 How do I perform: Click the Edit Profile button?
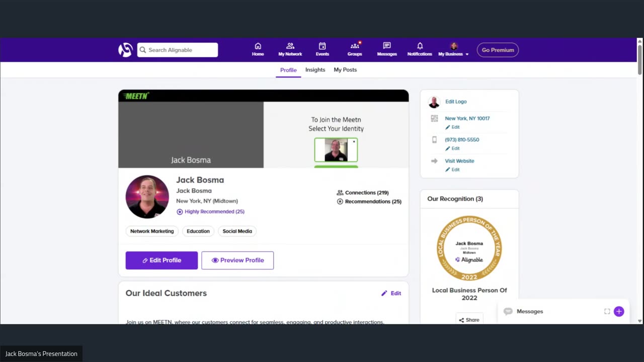162,260
